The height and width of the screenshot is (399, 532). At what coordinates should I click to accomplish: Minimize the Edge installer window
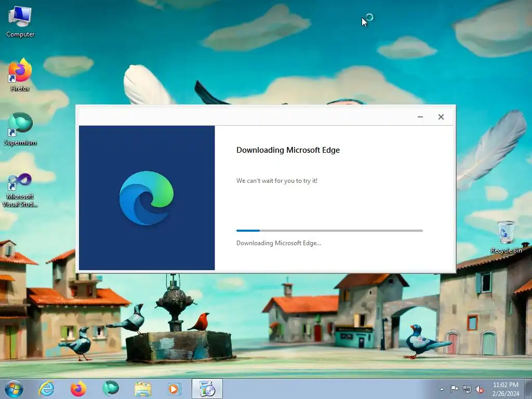420,117
